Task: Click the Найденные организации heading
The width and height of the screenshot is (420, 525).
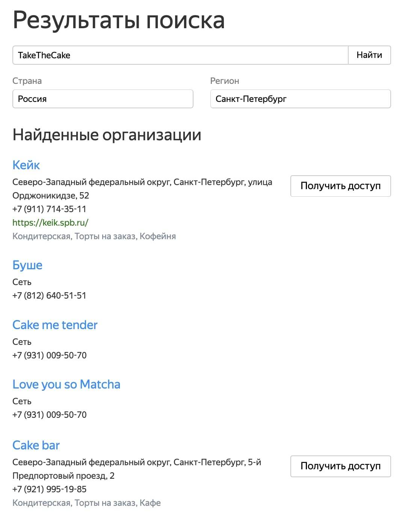Action: (x=107, y=135)
